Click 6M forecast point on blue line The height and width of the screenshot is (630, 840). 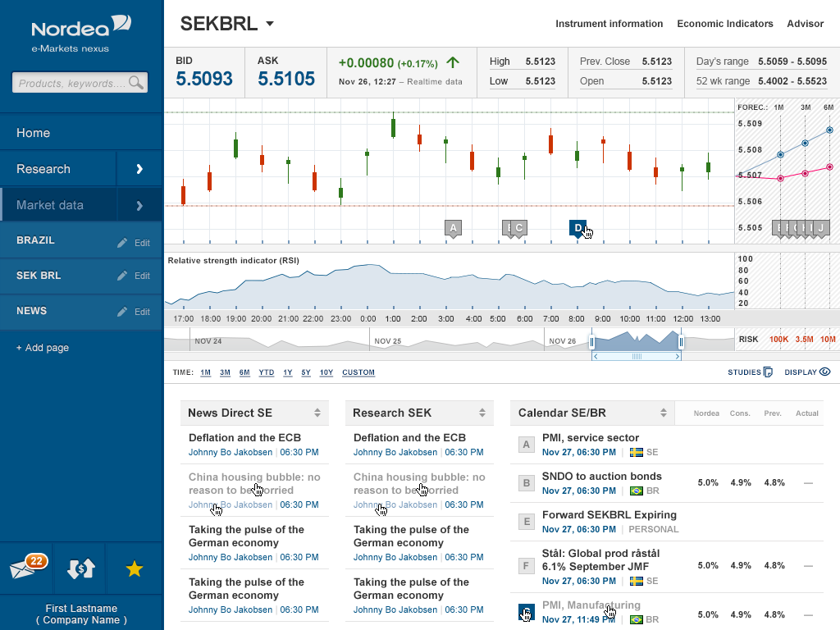(829, 130)
